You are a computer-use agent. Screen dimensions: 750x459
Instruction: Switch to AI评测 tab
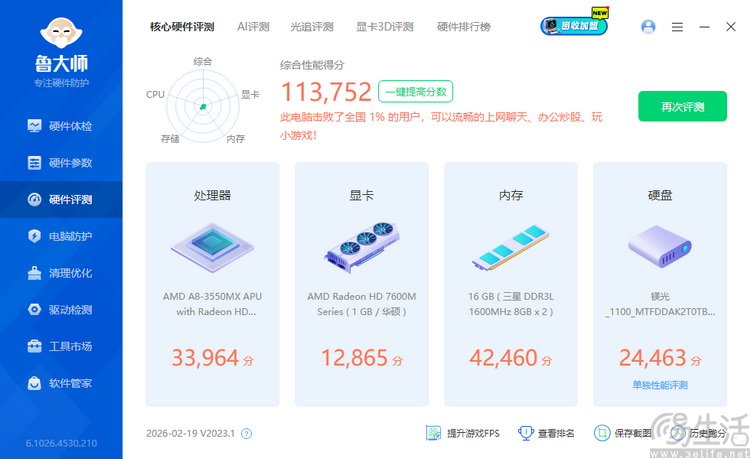(253, 27)
